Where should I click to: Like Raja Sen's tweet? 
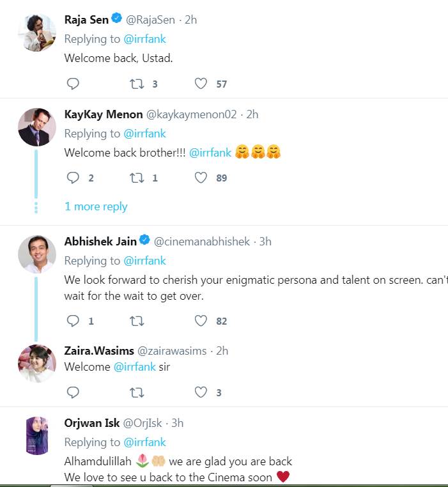(x=201, y=84)
